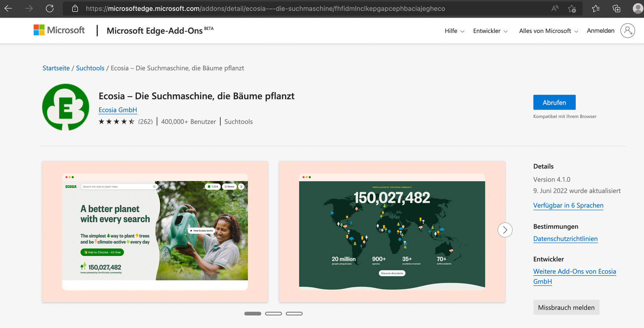Image resolution: width=644 pixels, height=328 pixels.
Task: Open the Favorites list icon
Action: [x=596, y=8]
